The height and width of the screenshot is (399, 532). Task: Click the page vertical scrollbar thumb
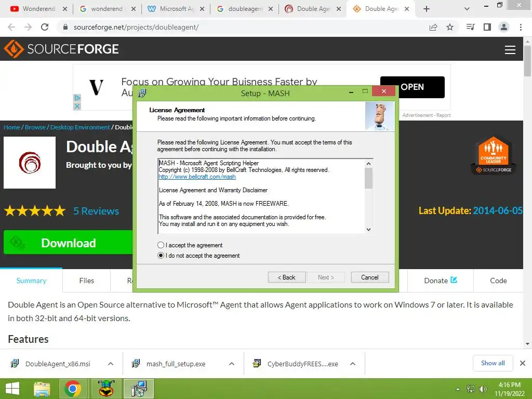[527, 60]
